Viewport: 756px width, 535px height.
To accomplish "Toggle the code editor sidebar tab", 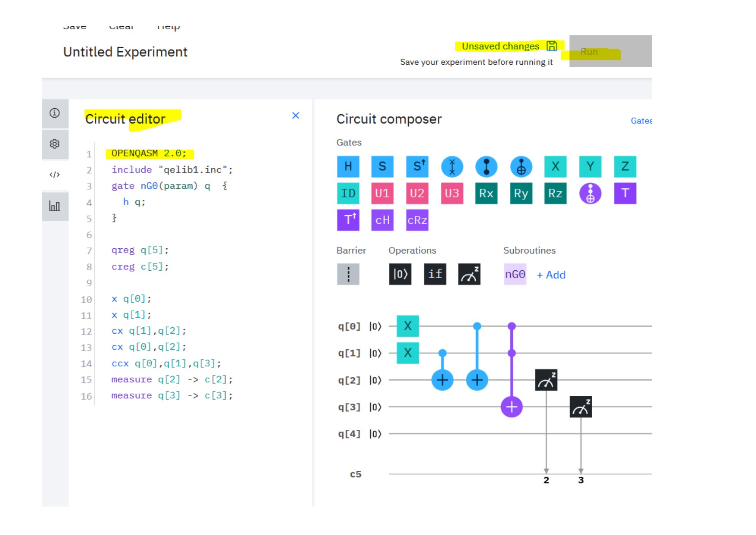I will 55,175.
